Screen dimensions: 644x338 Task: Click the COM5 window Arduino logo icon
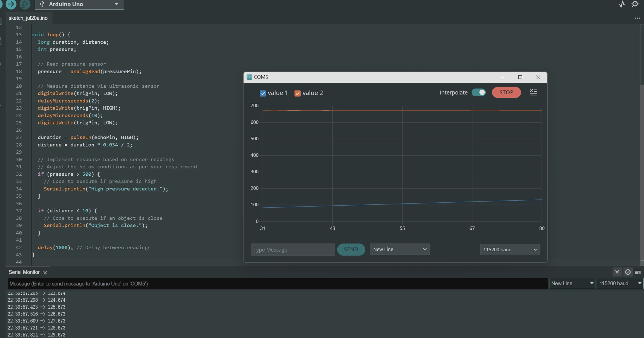tap(249, 77)
